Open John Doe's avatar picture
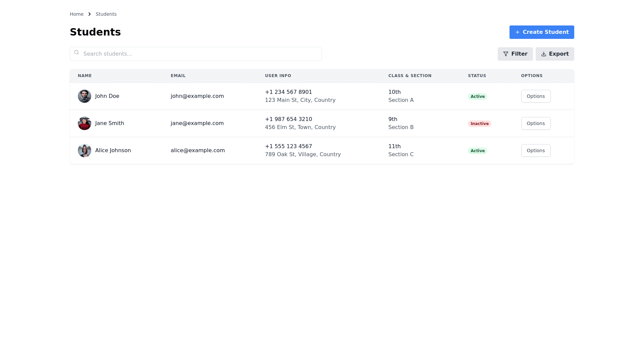 pos(85,96)
